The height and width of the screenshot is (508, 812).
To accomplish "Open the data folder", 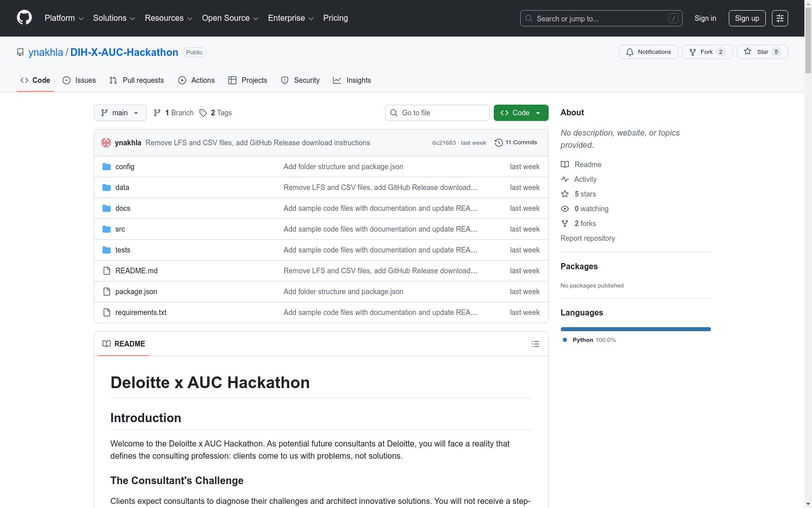I will pyautogui.click(x=122, y=187).
